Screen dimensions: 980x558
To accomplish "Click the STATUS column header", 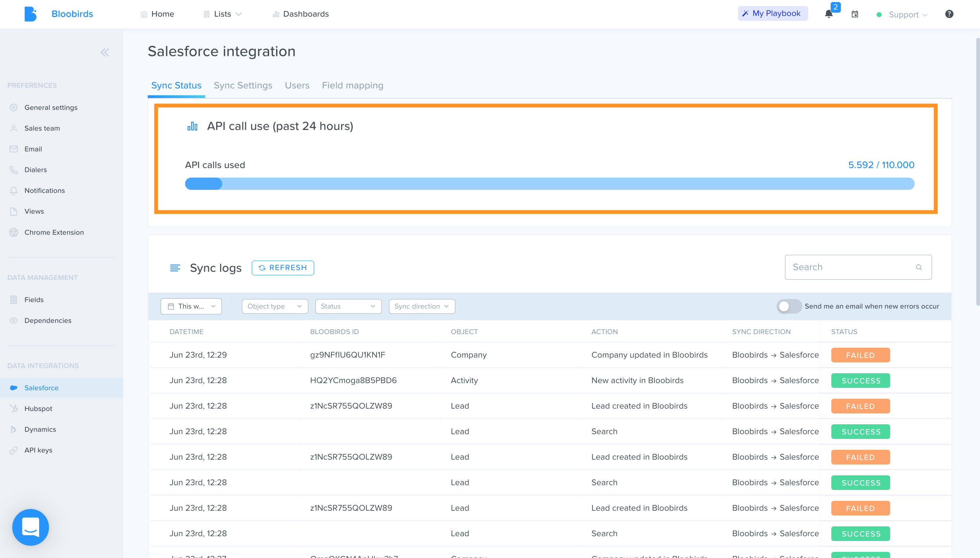I will click(844, 332).
